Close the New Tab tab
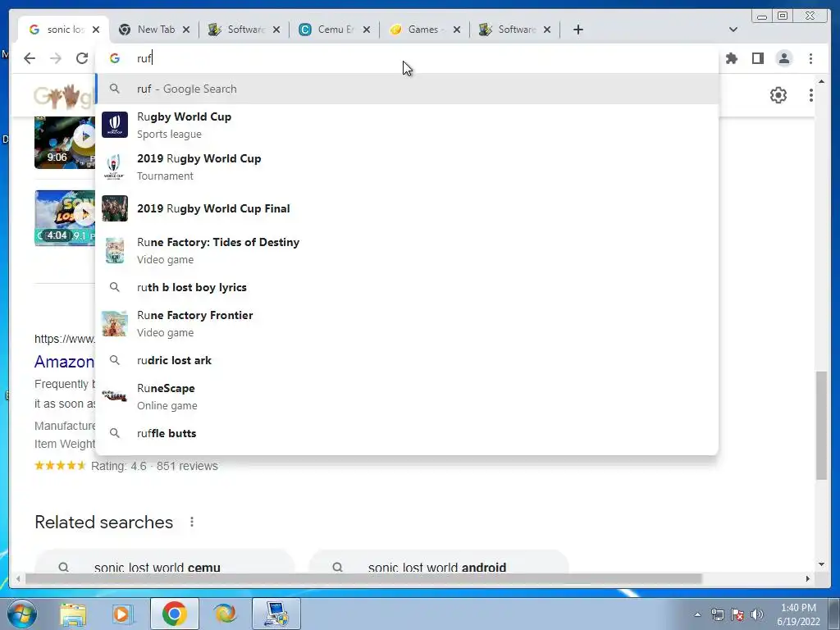 tap(186, 30)
